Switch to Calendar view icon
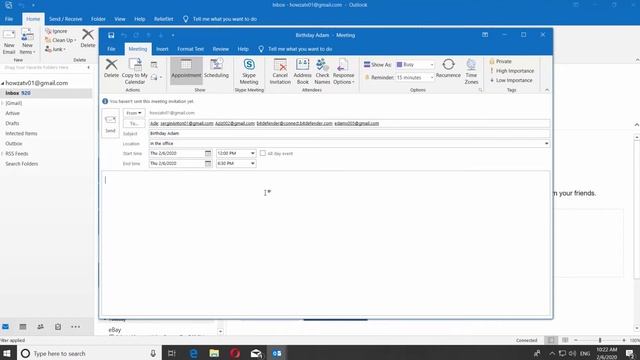 click(x=23, y=327)
